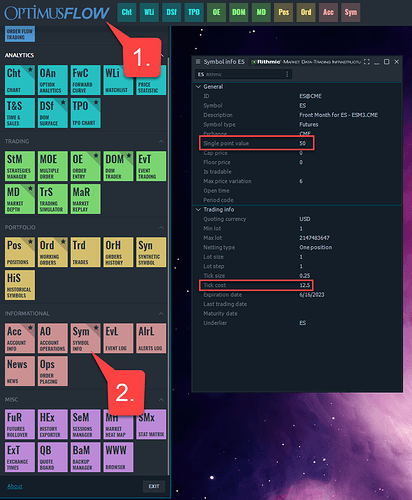Open the OE Order Entry tile
The width and height of the screenshot is (412, 500).
(86, 166)
